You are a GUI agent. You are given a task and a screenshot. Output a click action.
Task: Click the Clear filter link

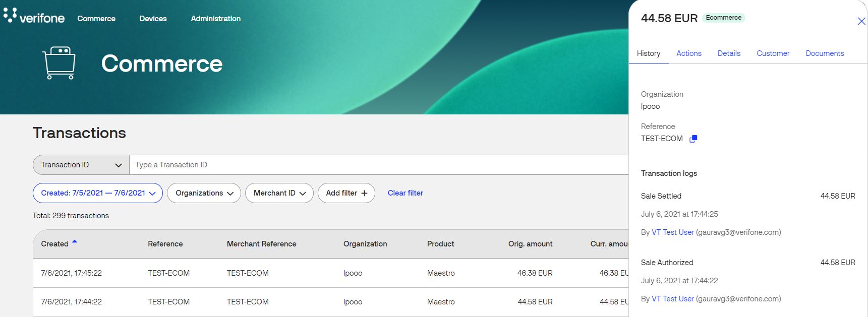click(406, 193)
